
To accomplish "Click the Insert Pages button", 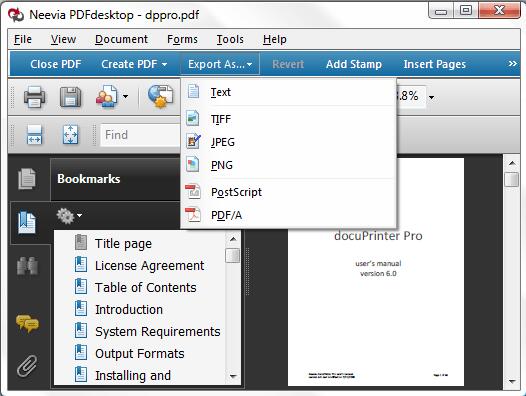I will (x=435, y=64).
